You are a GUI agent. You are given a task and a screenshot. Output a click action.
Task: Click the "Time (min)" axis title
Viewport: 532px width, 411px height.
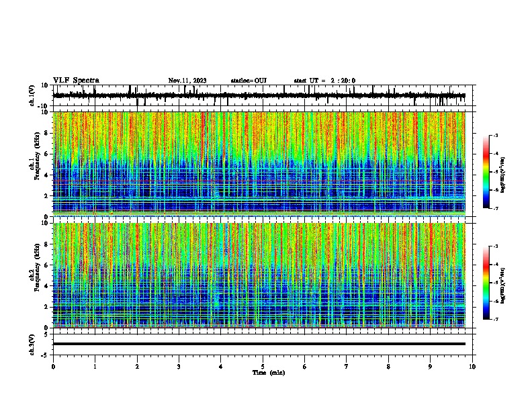click(x=269, y=373)
